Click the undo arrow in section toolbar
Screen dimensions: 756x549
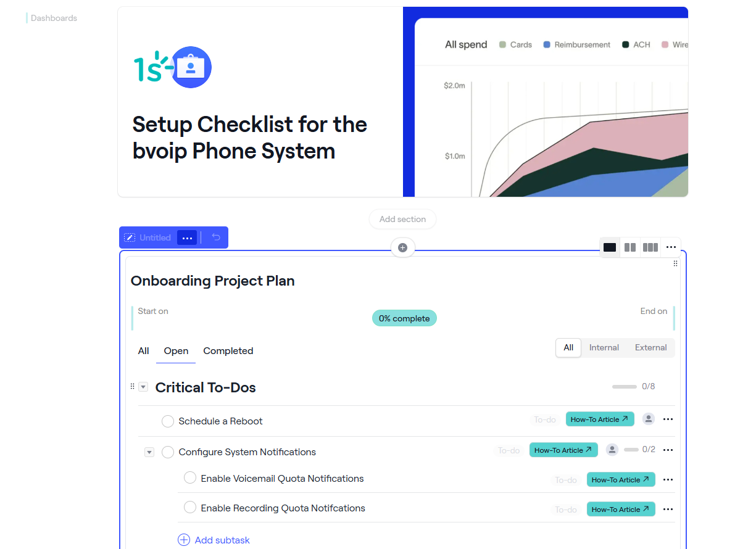point(216,237)
